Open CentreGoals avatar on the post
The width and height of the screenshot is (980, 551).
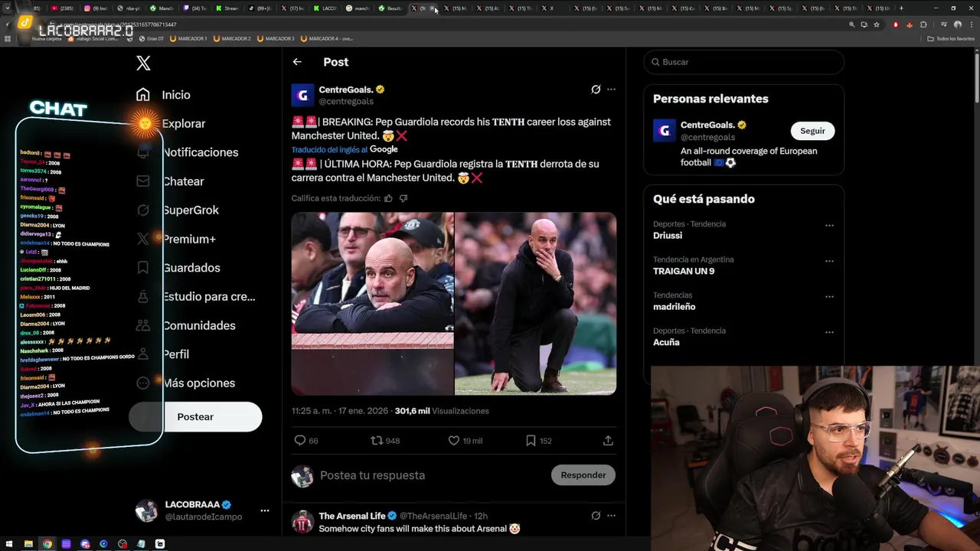302,95
